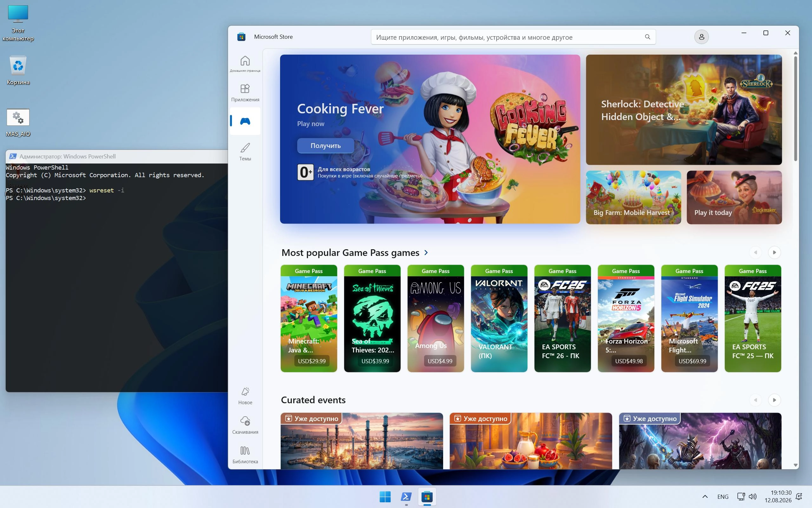Screen dimensions: 812x508
Task: Click USD$29.99 price on Minecraft card
Action: point(312,361)
